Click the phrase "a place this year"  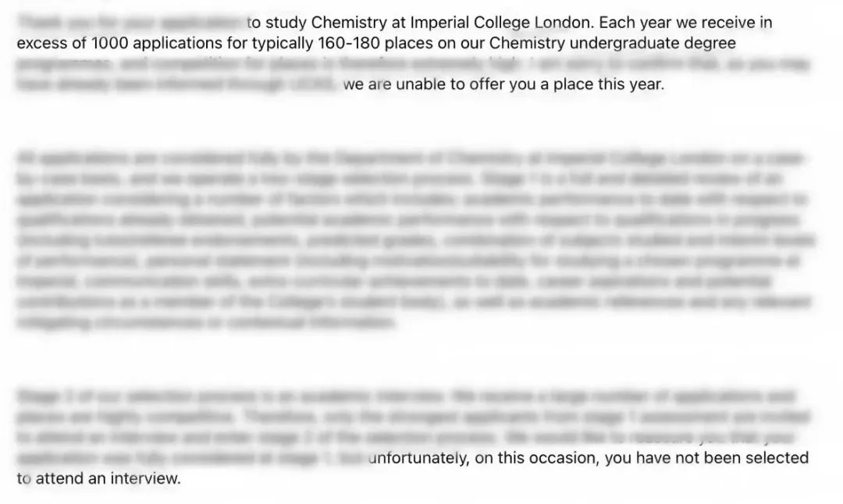601,84
